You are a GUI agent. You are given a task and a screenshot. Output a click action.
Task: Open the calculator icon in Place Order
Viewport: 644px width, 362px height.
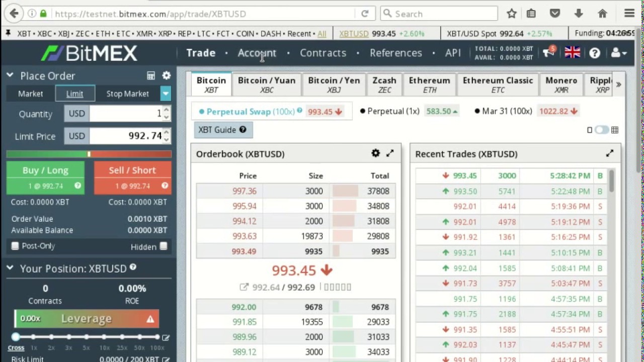(x=151, y=76)
